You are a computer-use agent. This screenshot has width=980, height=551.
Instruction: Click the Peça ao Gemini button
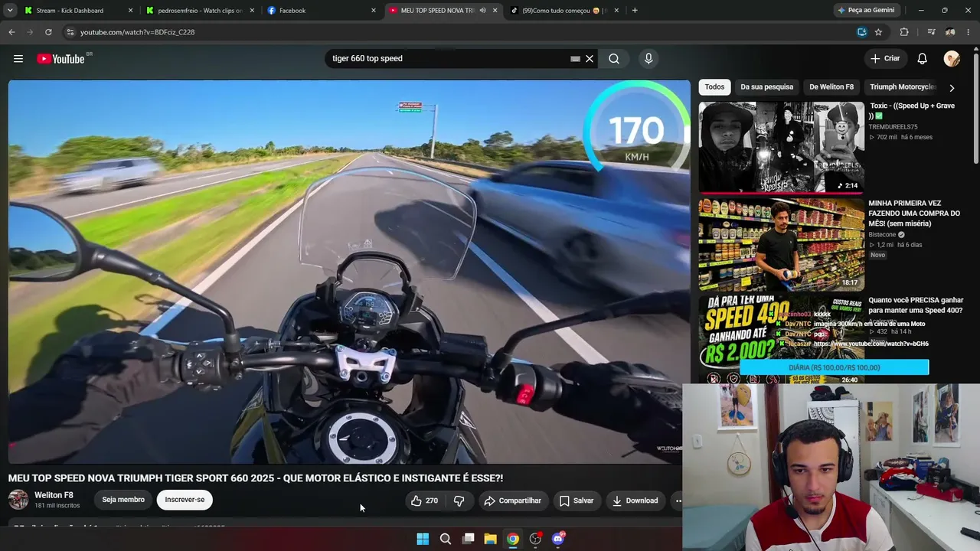point(866,11)
